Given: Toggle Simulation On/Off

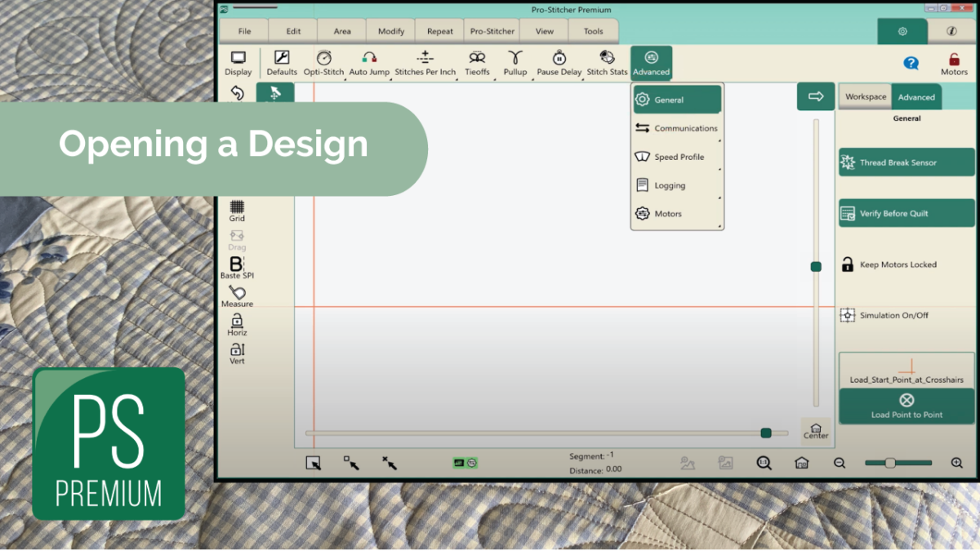Looking at the screenshot, I should coord(906,315).
